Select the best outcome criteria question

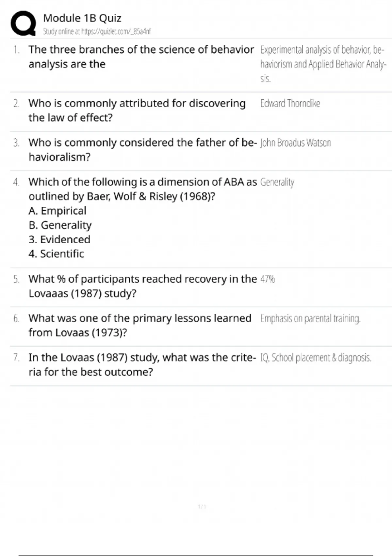click(142, 364)
